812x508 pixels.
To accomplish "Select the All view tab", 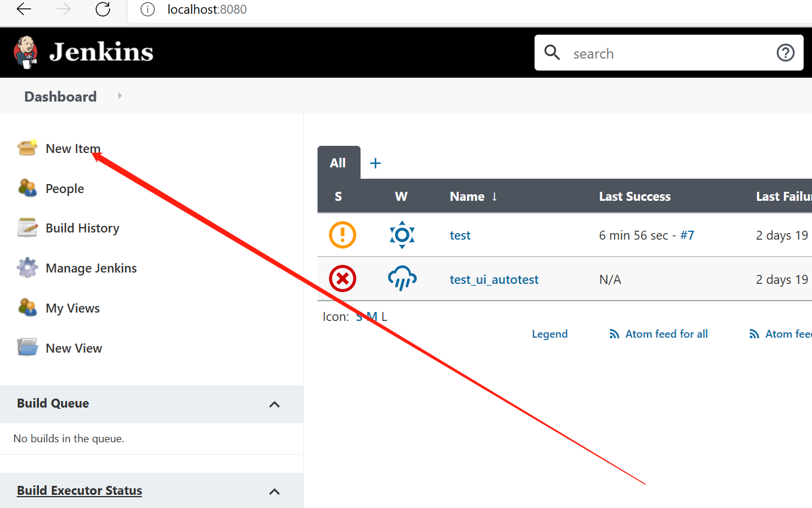I will click(x=338, y=163).
